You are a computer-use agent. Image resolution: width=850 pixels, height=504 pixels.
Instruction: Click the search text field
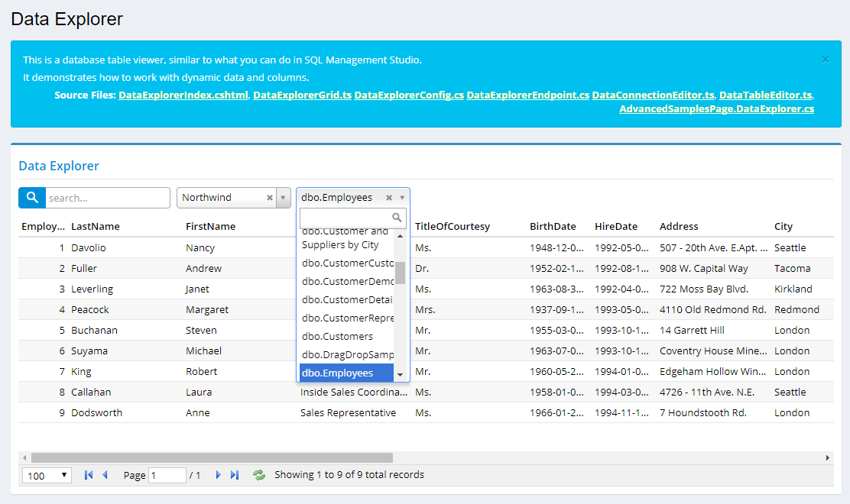click(x=107, y=198)
